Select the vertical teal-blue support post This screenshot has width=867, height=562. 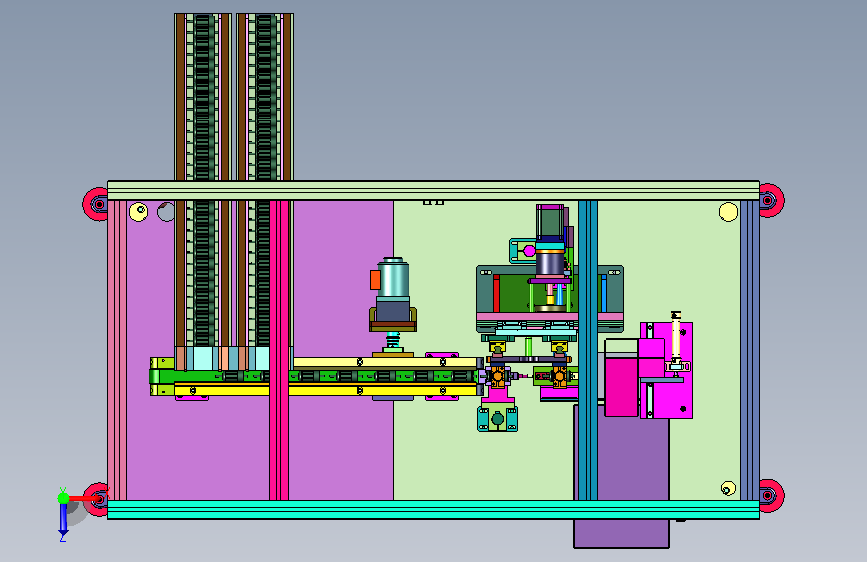(588, 350)
